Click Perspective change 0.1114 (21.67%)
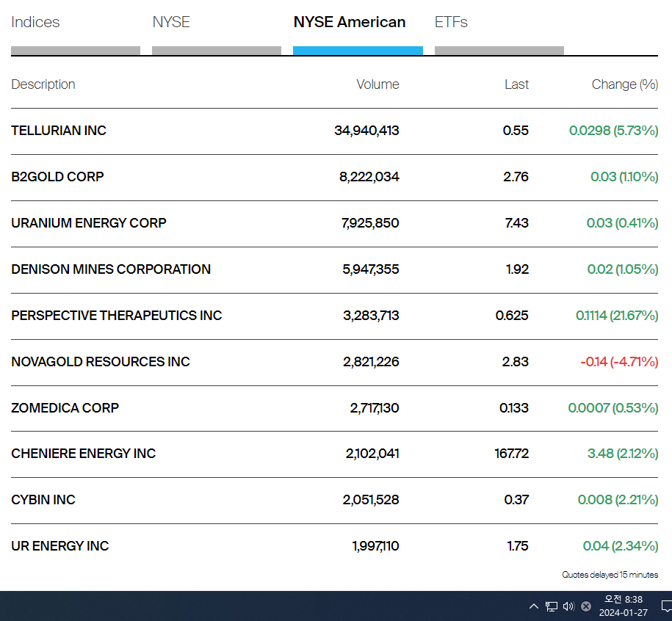 pyautogui.click(x=617, y=316)
